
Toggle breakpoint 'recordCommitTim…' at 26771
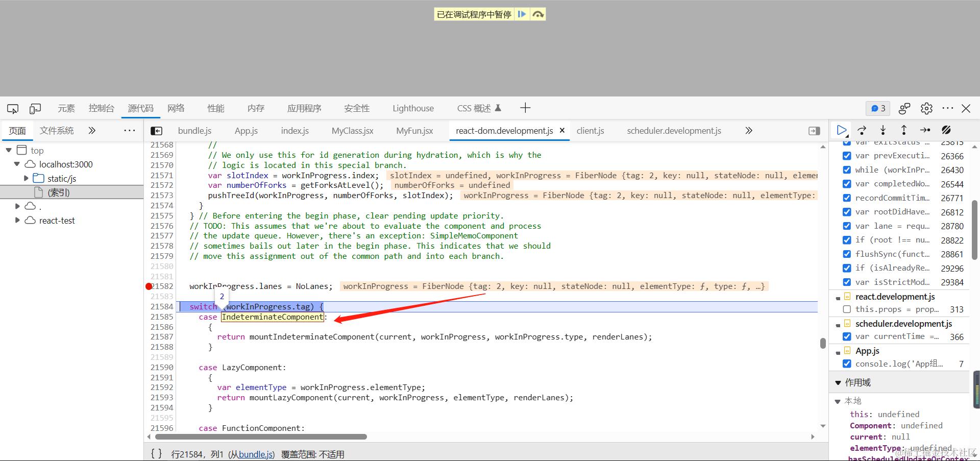tap(847, 198)
